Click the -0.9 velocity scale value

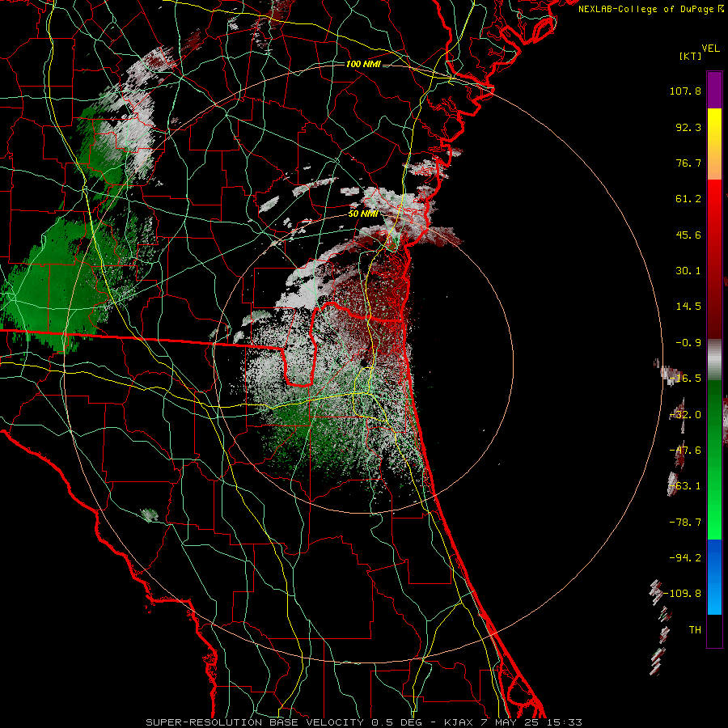(688, 343)
